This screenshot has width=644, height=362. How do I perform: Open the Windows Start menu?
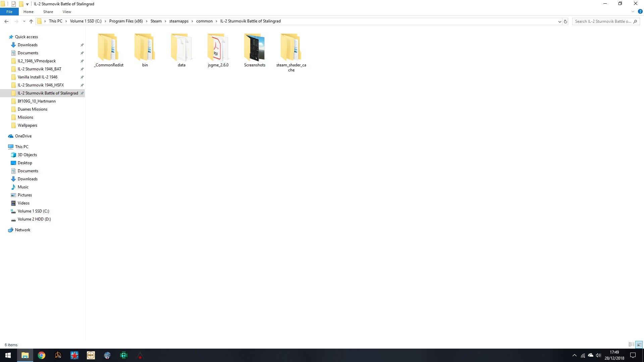click(8, 355)
